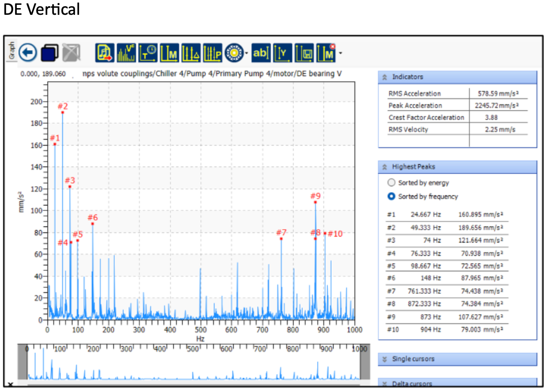Click the harmonic delta cursor icon
546x392 pixels.
(191, 53)
